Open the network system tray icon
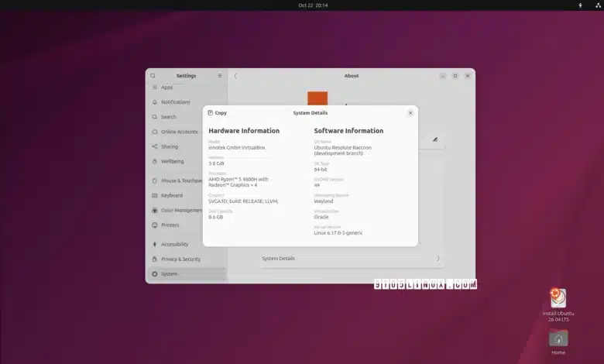Viewport: 604px width, 364px height. tap(598, 5)
